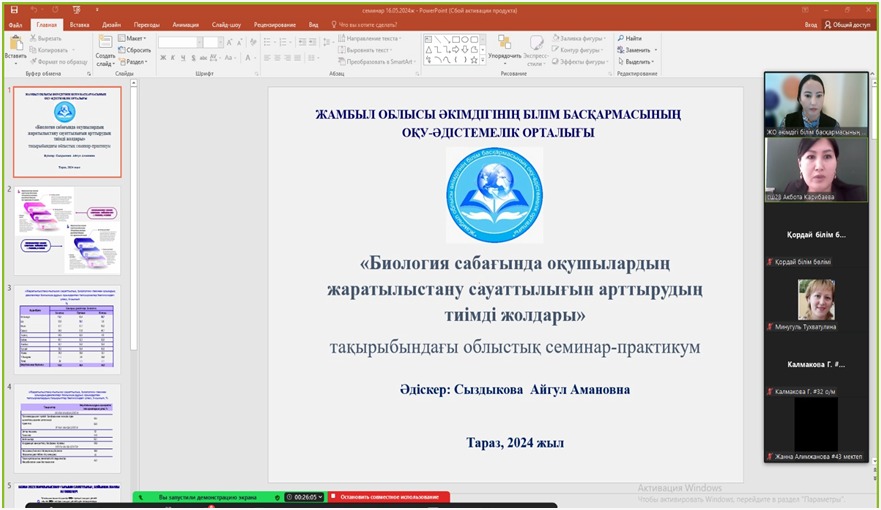This screenshot has width=881, height=510.
Task: Click Копировать (Copy) in clipboard group
Action: pyautogui.click(x=49, y=50)
